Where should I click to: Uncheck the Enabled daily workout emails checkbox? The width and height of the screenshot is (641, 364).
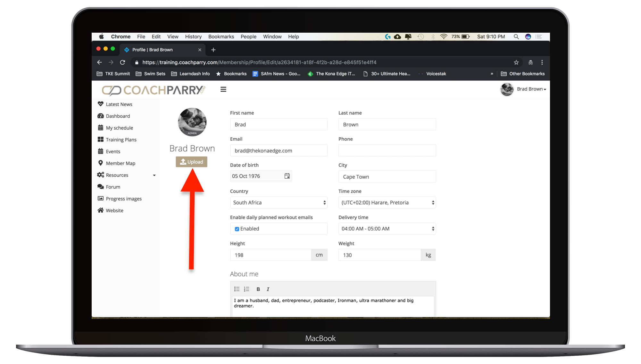click(x=237, y=229)
